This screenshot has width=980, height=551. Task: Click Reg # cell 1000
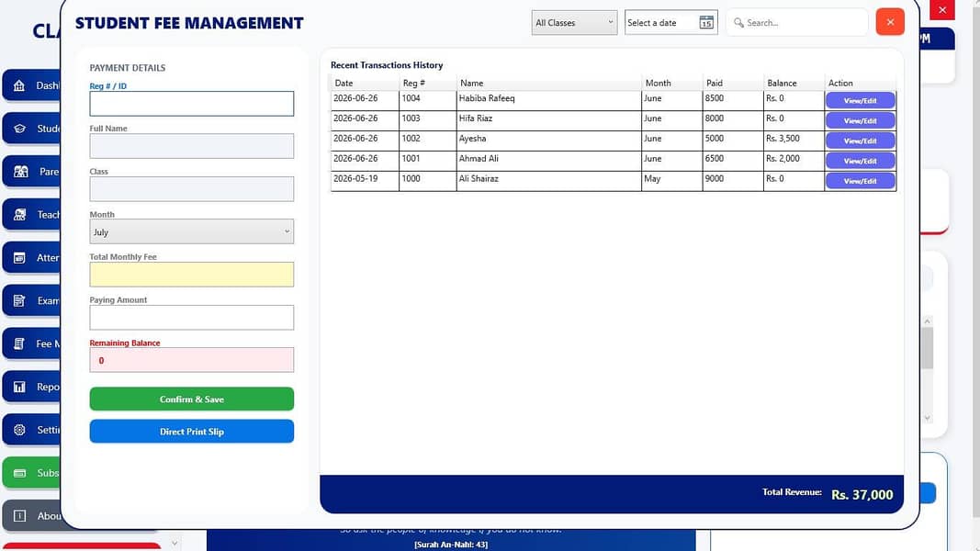point(427,181)
